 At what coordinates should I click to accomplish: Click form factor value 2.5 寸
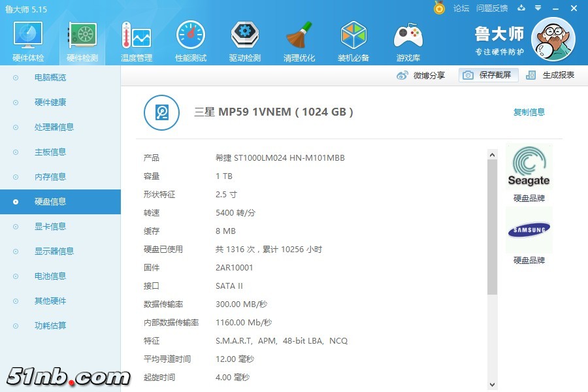point(226,195)
